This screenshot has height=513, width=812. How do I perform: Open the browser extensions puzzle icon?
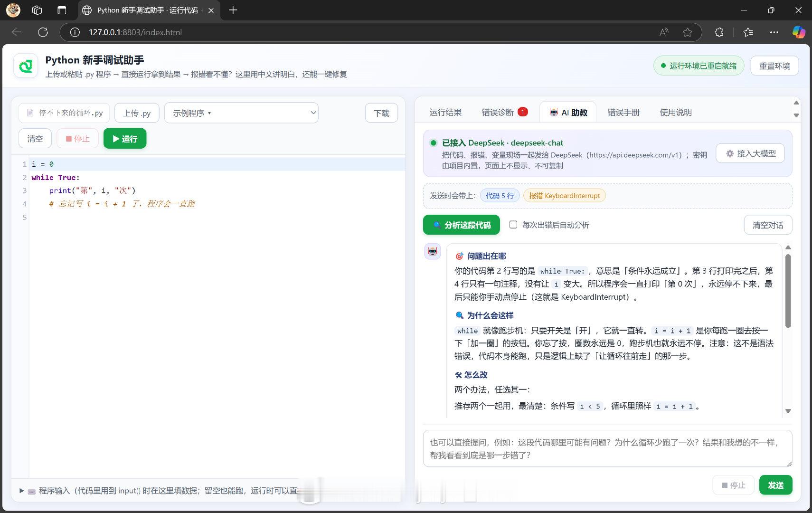coord(719,32)
